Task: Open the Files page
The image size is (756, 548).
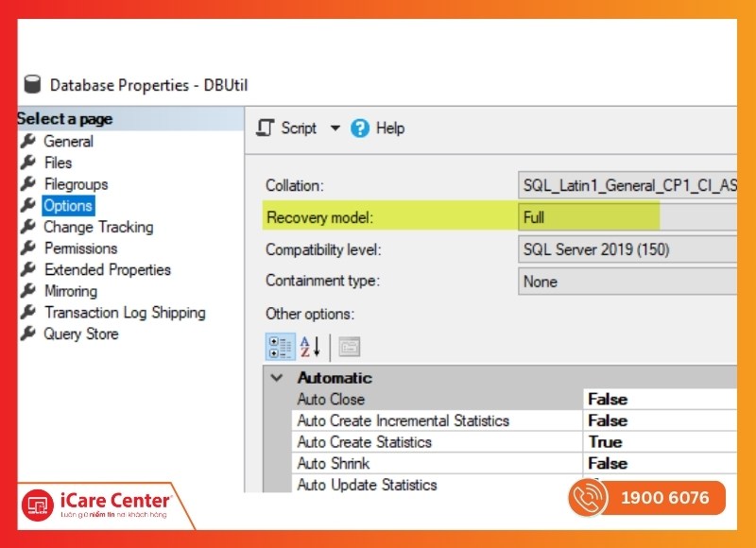Action: [58, 163]
